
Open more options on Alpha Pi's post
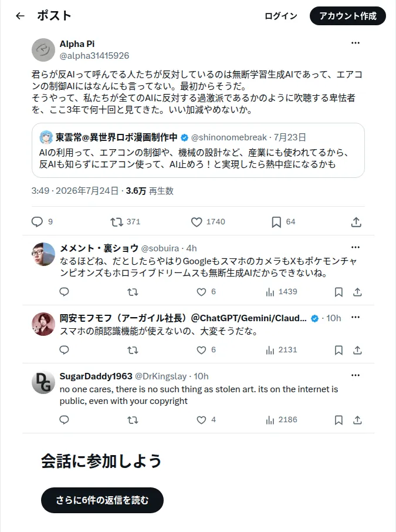pyautogui.click(x=356, y=43)
